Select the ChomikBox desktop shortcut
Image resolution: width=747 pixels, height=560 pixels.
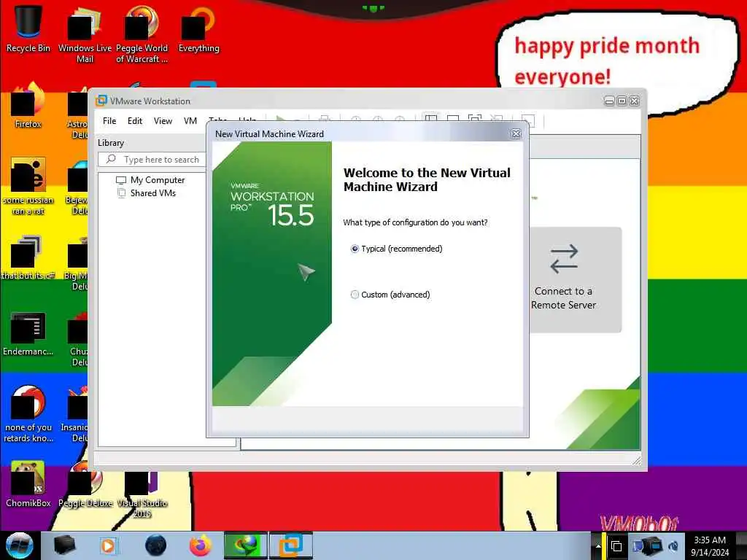[x=28, y=483]
